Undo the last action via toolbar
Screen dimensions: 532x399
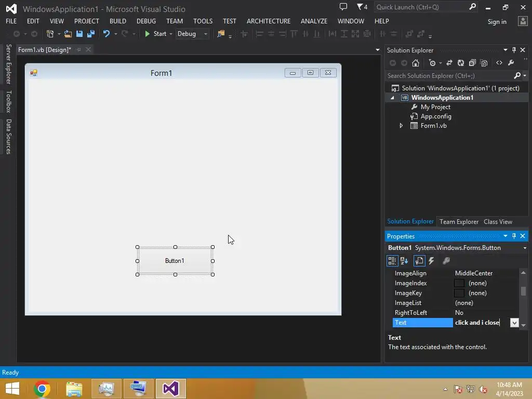tap(107, 34)
